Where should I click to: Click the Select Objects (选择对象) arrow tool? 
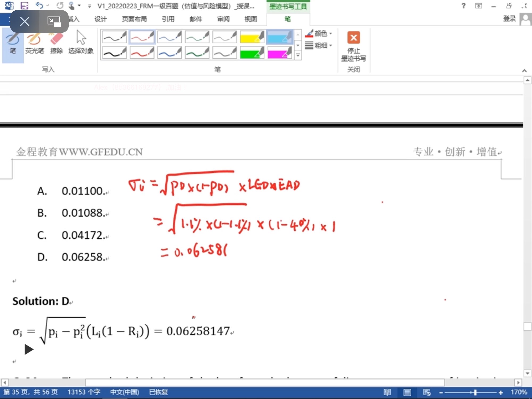coord(81,44)
